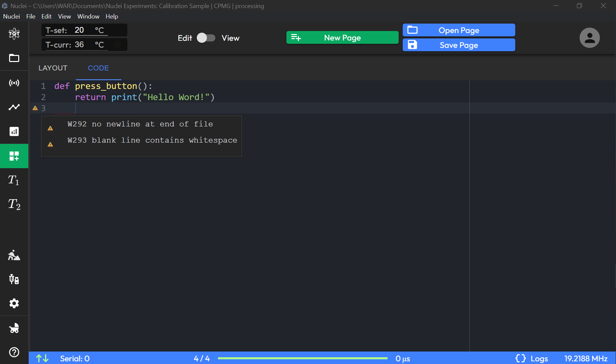Click the W292 no newline warning text
This screenshot has width=616, height=364.
(140, 124)
